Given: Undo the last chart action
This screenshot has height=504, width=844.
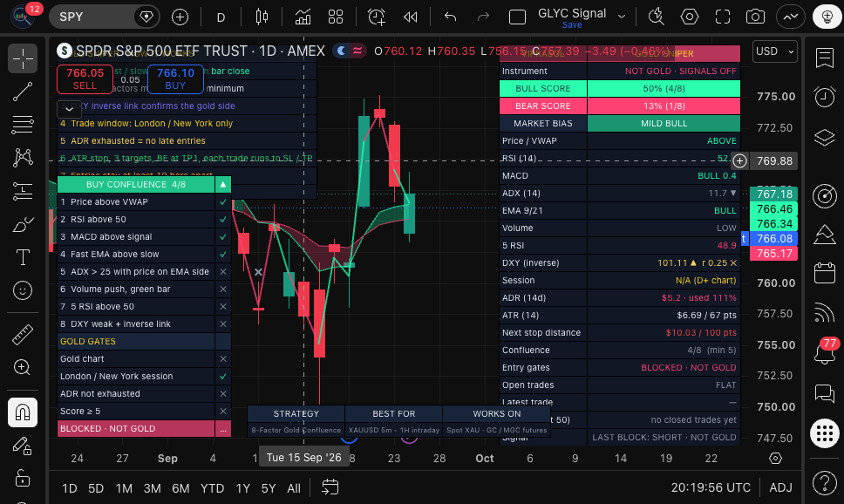Looking at the screenshot, I should pos(450,17).
